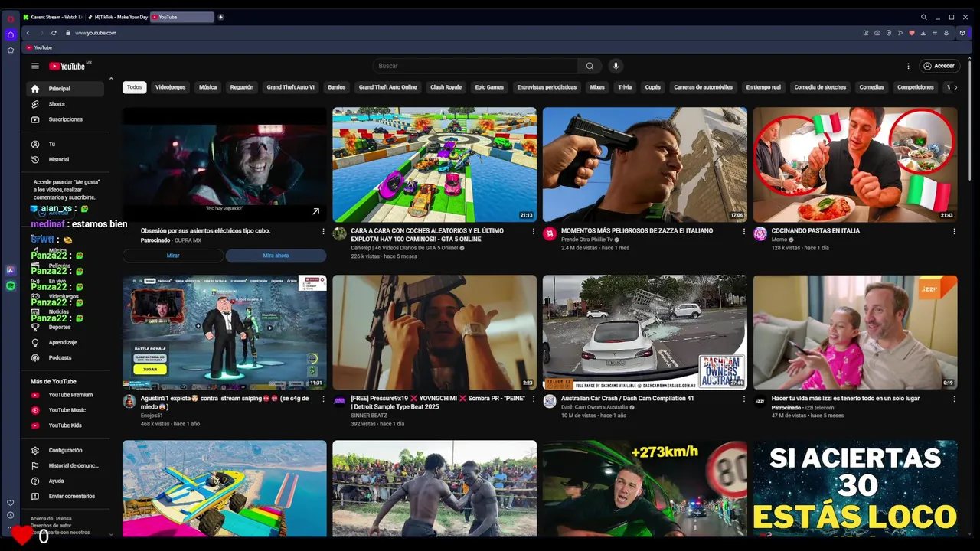Click the search magnifier button
The image size is (980, 551).
pyautogui.click(x=590, y=66)
